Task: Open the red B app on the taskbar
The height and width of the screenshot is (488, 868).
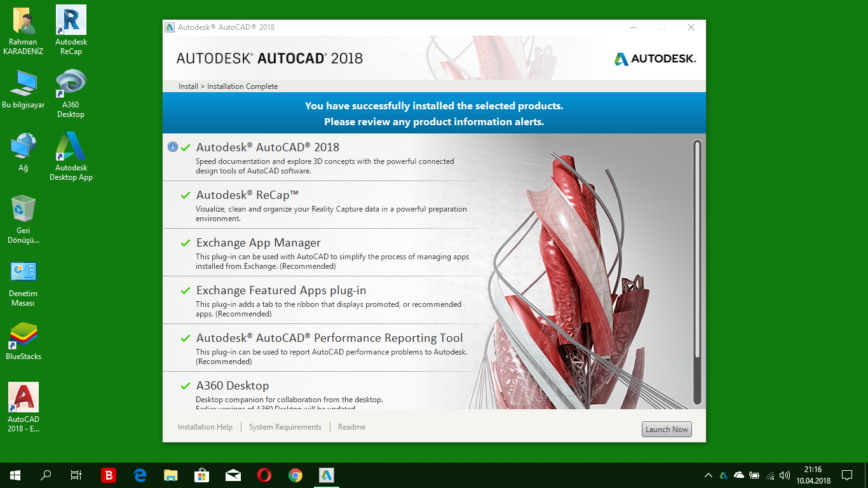Action: (109, 475)
